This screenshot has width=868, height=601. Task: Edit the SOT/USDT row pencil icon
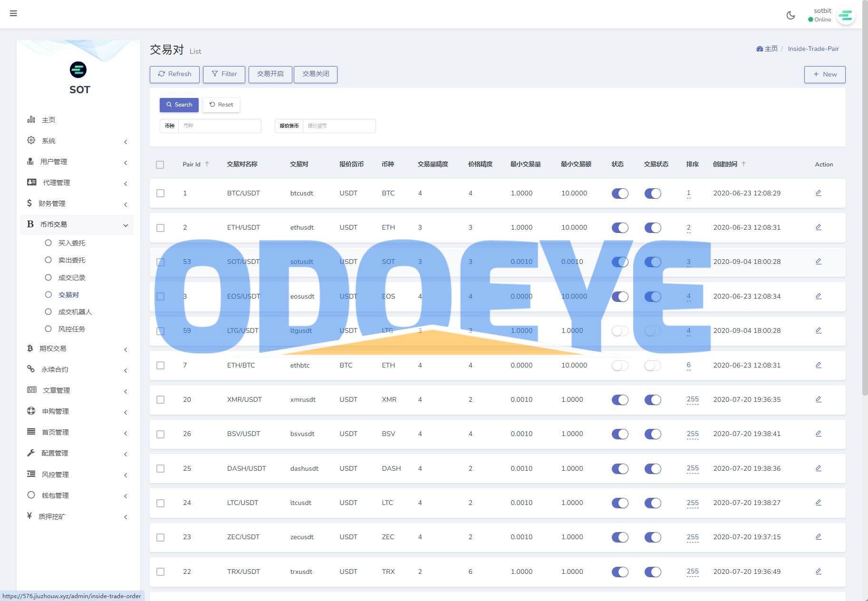pyautogui.click(x=818, y=262)
